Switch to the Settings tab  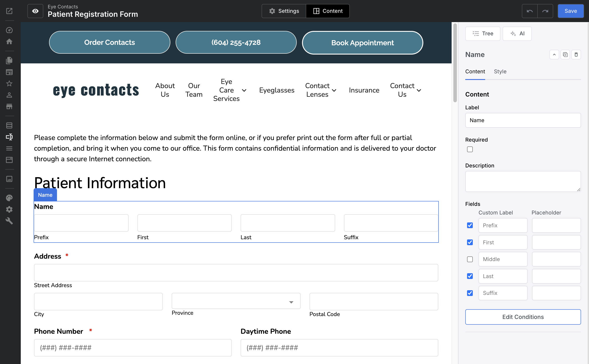point(284,11)
